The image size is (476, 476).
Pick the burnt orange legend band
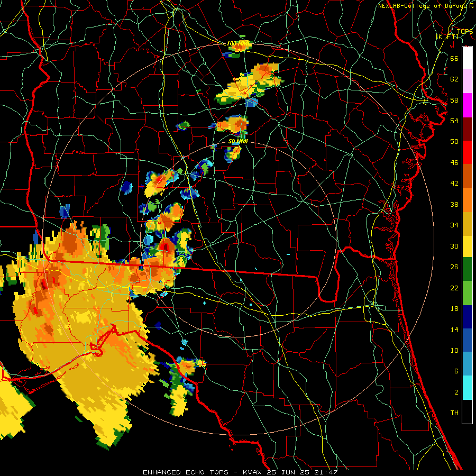click(467, 176)
